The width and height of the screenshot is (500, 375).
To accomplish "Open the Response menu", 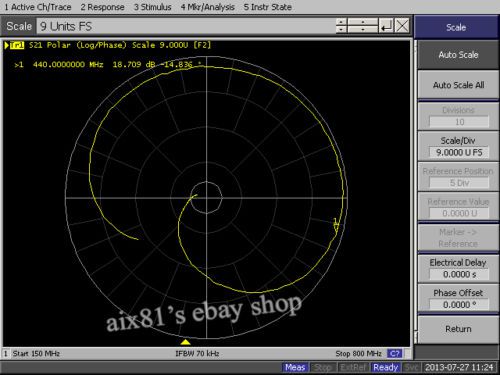I will pyautogui.click(x=102, y=7).
